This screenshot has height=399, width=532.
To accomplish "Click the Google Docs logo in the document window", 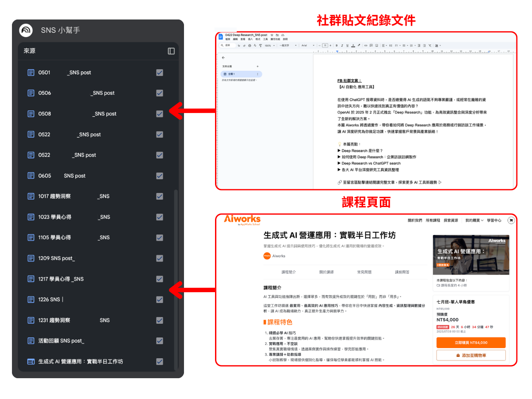I will tap(221, 36).
